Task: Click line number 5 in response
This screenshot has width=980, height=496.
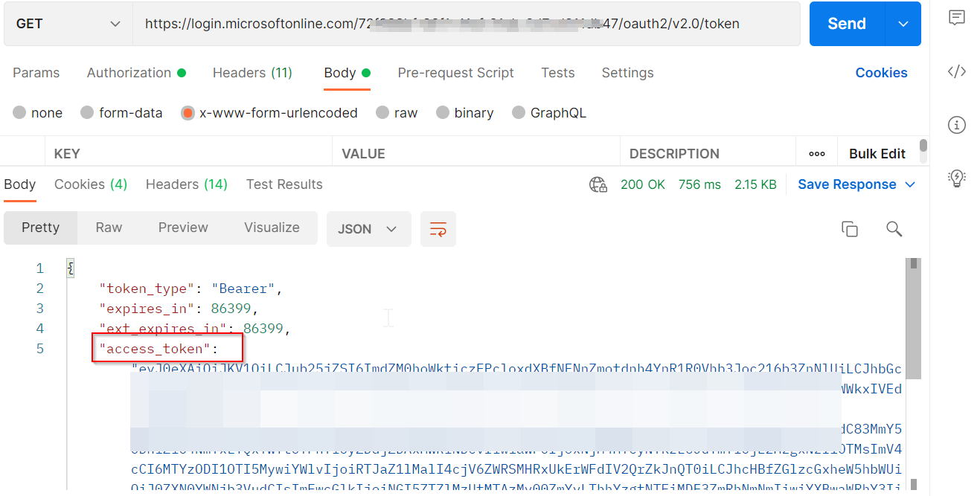Action: pos(40,349)
